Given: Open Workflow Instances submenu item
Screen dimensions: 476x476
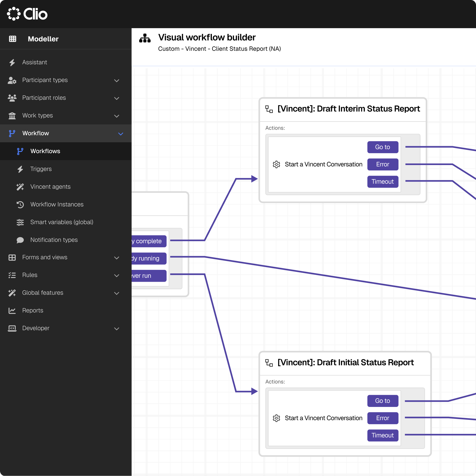Looking at the screenshot, I should click(x=66, y=204).
